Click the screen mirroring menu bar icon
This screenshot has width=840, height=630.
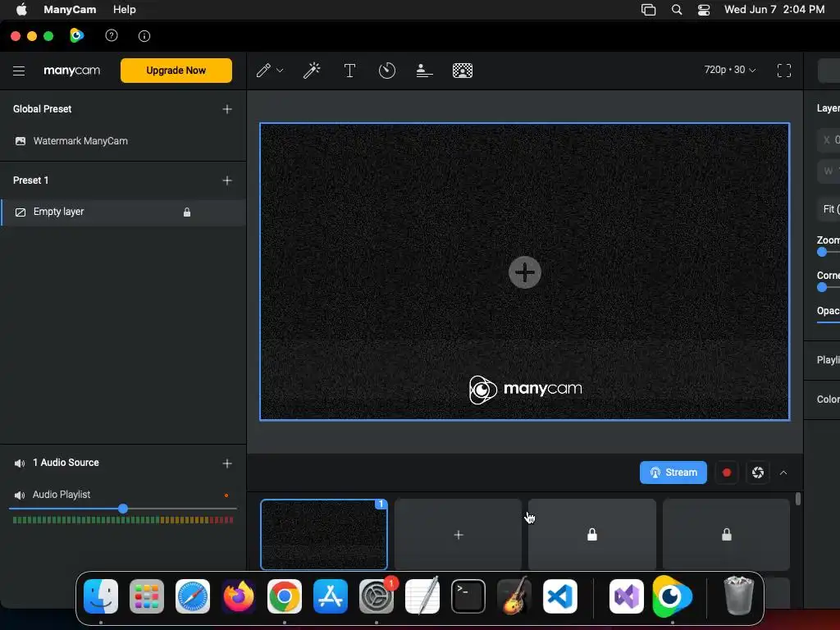point(648,10)
